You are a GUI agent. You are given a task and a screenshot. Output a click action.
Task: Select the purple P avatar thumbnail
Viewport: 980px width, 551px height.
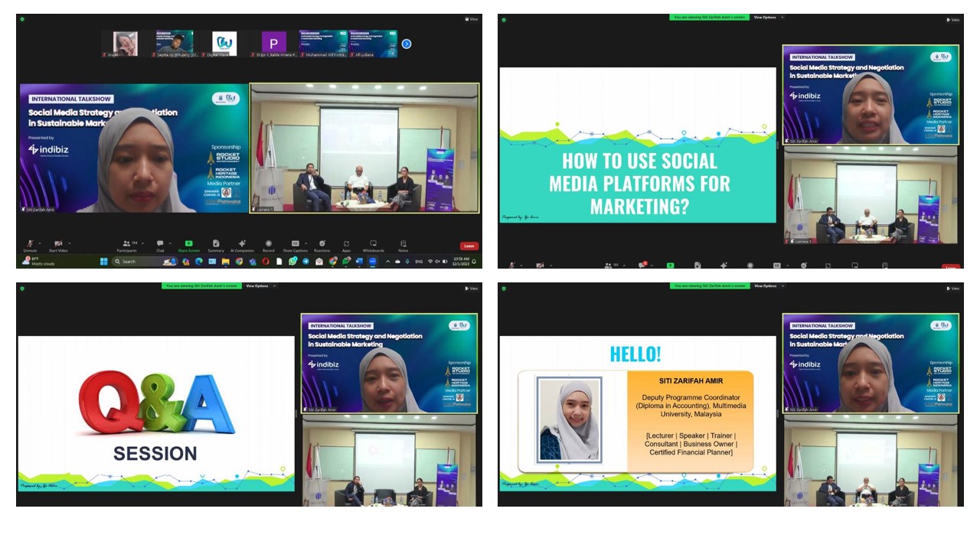point(273,44)
